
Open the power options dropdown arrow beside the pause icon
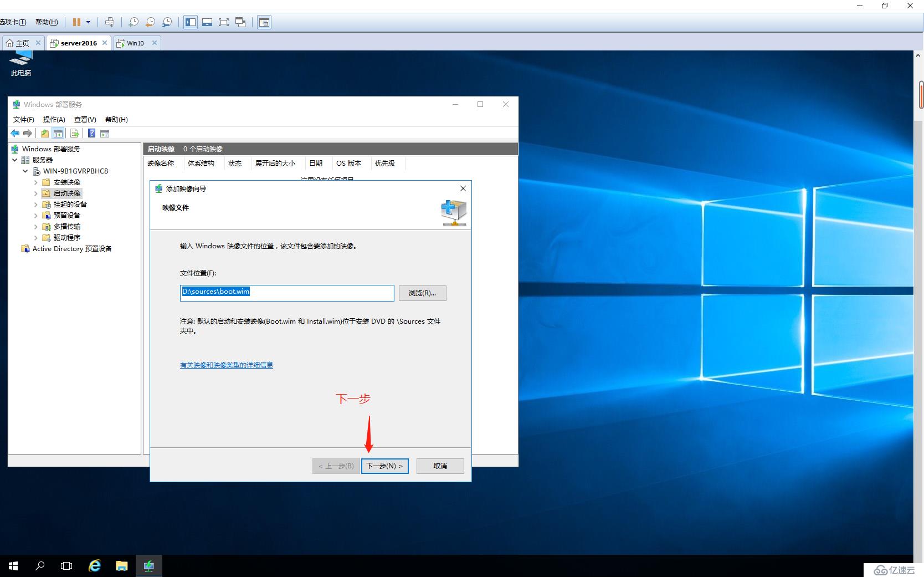pyautogui.click(x=88, y=22)
